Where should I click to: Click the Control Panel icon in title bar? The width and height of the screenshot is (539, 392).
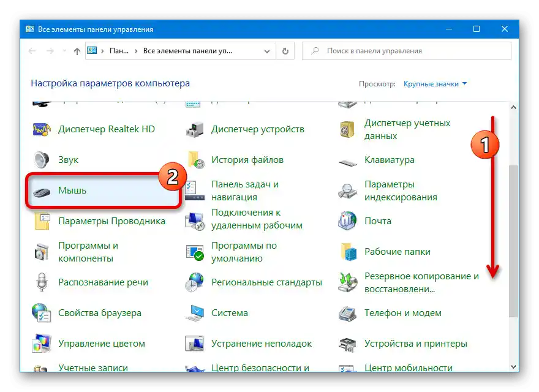pos(30,29)
